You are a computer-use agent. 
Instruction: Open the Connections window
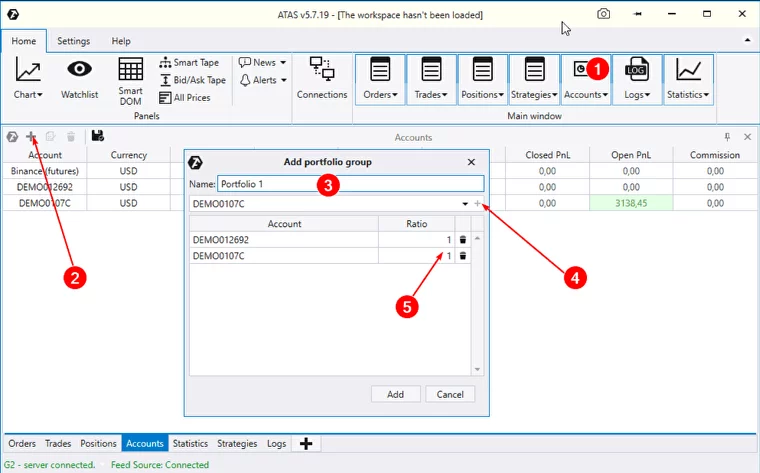click(x=321, y=79)
